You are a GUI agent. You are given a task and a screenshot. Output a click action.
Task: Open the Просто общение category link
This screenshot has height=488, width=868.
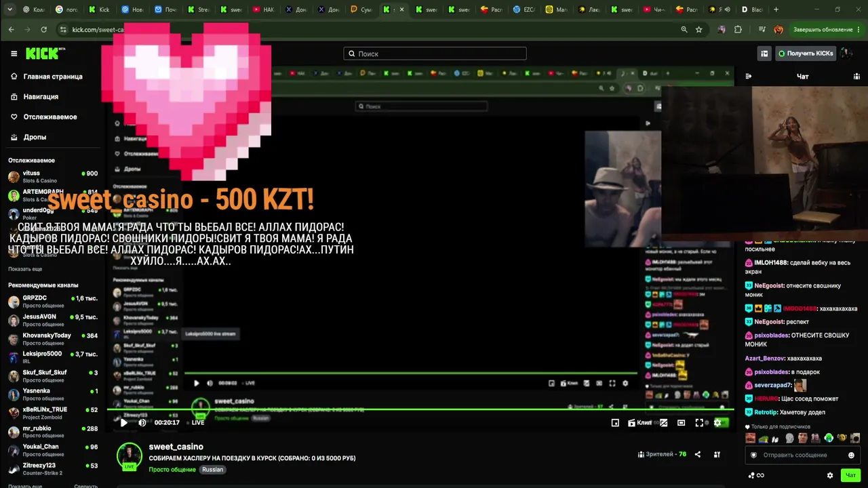point(172,470)
